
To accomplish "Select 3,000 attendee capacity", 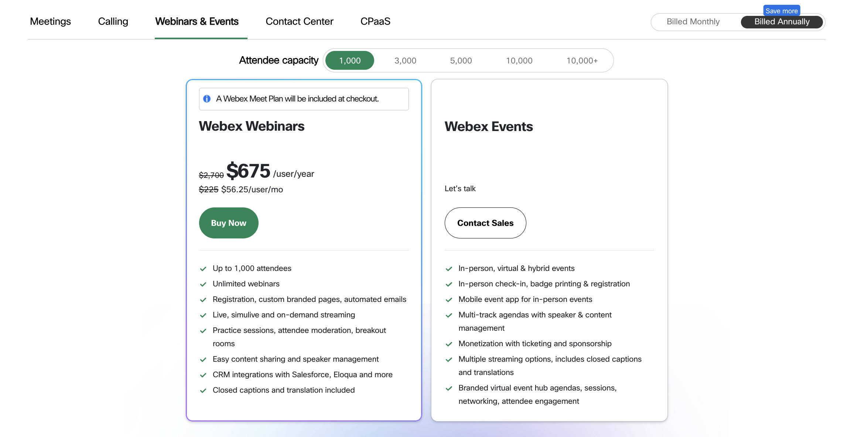I will [x=405, y=61].
